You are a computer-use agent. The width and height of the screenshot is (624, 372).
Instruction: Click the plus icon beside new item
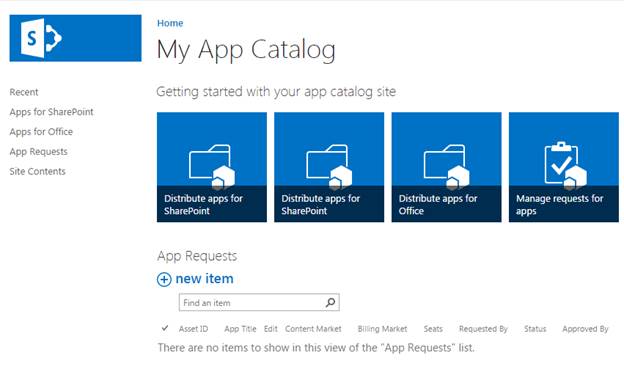click(x=164, y=279)
